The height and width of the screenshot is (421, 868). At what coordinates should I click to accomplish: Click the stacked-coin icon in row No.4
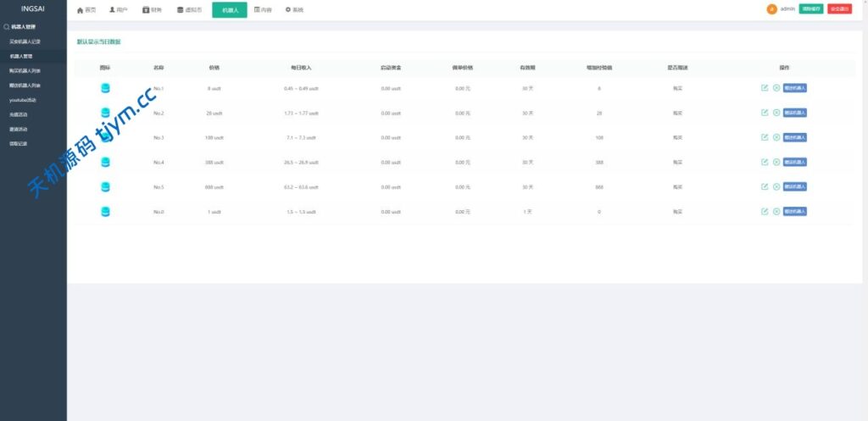tap(105, 162)
